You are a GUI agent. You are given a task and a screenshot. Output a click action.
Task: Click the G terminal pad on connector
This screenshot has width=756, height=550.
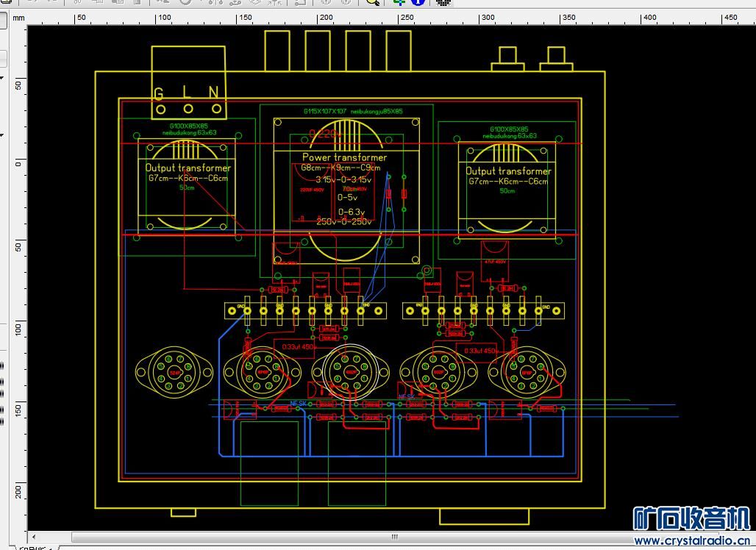[x=160, y=109]
